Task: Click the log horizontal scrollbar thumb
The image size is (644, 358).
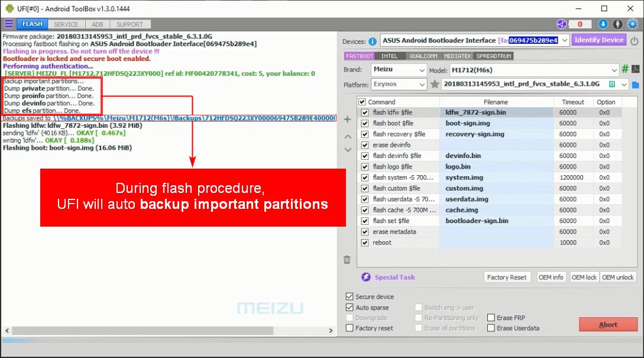Action: coord(143,330)
